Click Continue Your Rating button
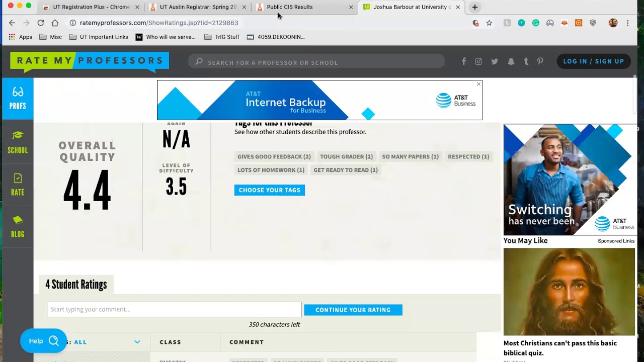The width and height of the screenshot is (644, 362). pos(353,310)
